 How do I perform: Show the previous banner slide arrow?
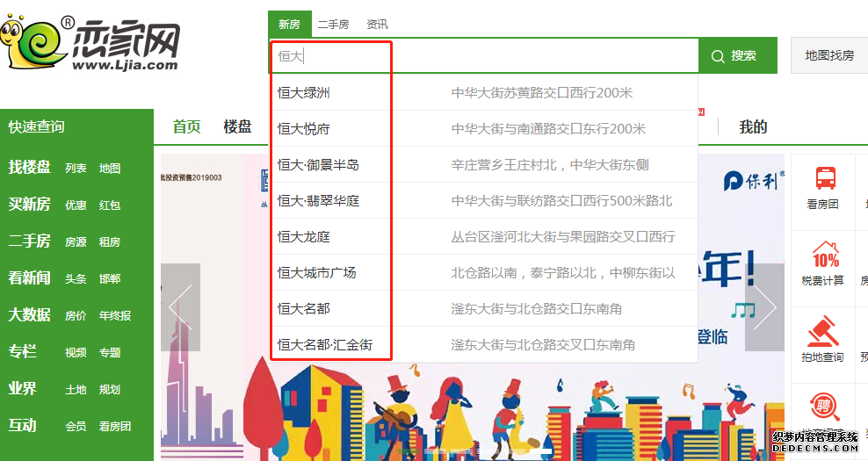coord(180,307)
